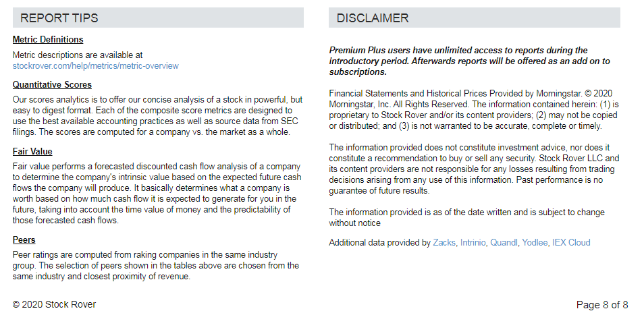
Task: Open the Yodlee provider link
Action: click(x=535, y=242)
